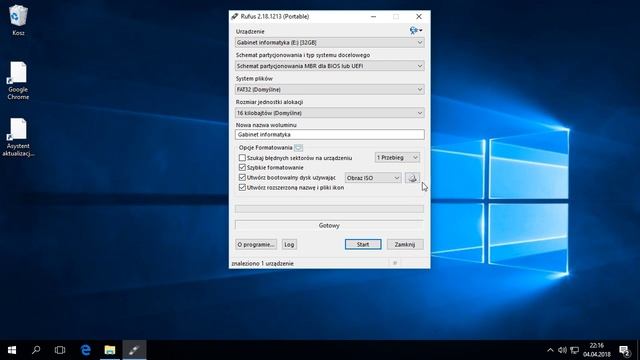Click the Rufus icon in title bar
Viewport: 640px width, 360px height.
point(235,17)
